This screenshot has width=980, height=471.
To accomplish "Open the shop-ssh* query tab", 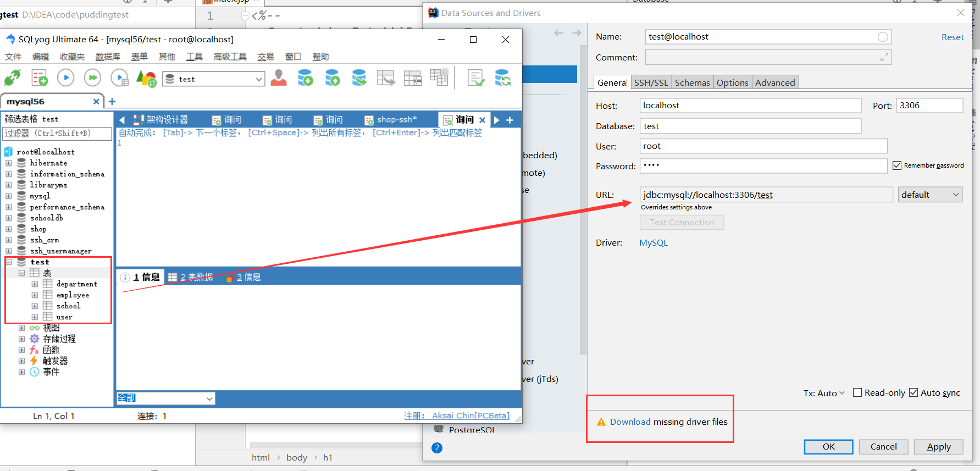I will click(391, 120).
